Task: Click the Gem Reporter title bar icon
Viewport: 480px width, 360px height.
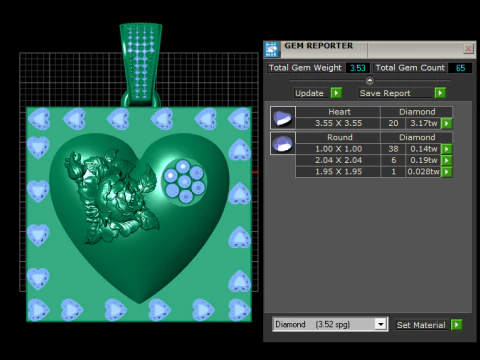Action: click(272, 49)
